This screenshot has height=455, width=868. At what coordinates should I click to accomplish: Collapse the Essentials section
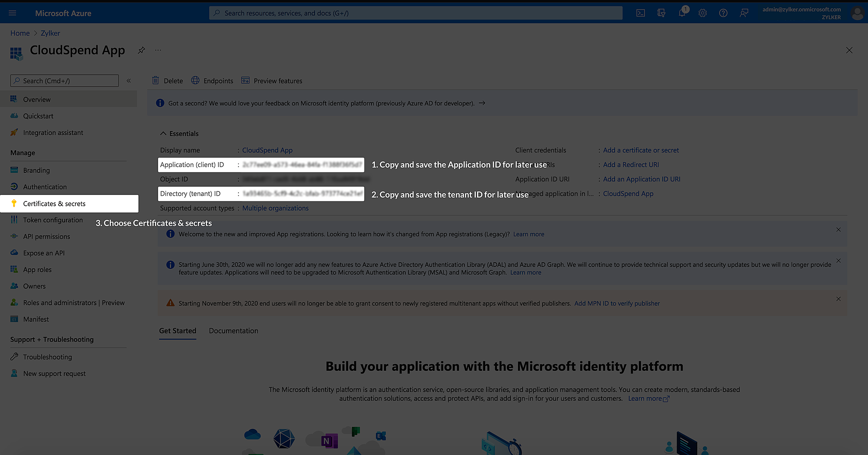163,133
